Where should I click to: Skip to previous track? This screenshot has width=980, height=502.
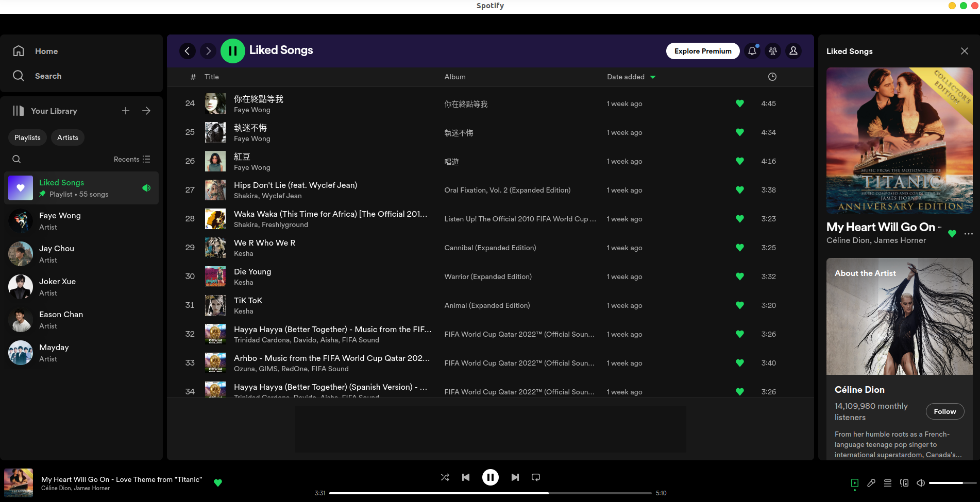(x=466, y=477)
